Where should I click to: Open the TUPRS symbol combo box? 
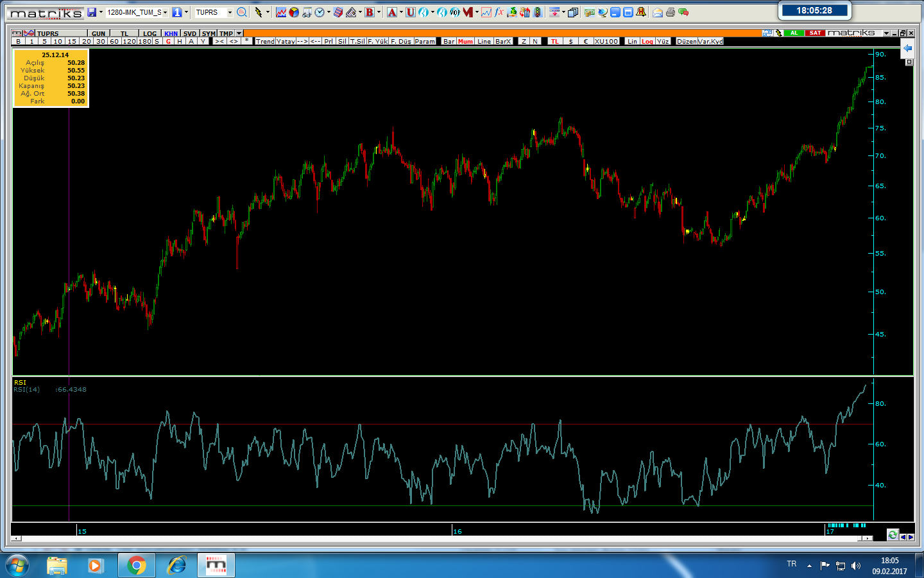[x=214, y=12]
